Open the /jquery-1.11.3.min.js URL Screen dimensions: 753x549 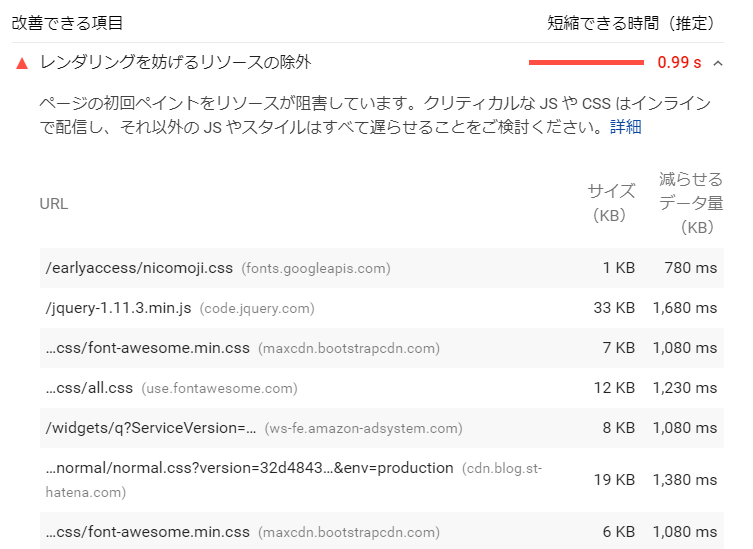(118, 308)
